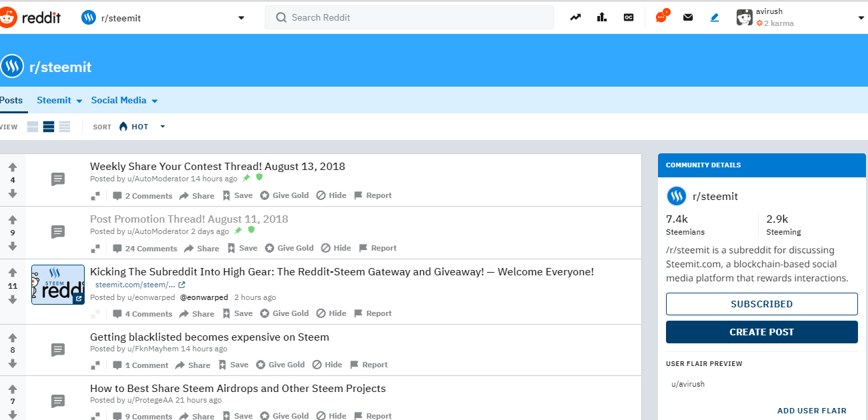Click the create post pencil icon
Screen dimensions: 868x420
(x=715, y=17)
